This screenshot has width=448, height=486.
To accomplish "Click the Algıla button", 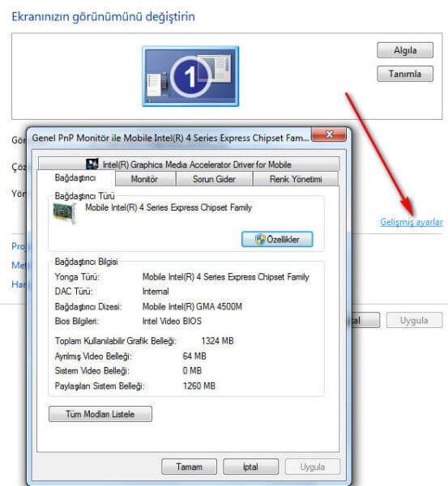I will pyautogui.click(x=405, y=50).
